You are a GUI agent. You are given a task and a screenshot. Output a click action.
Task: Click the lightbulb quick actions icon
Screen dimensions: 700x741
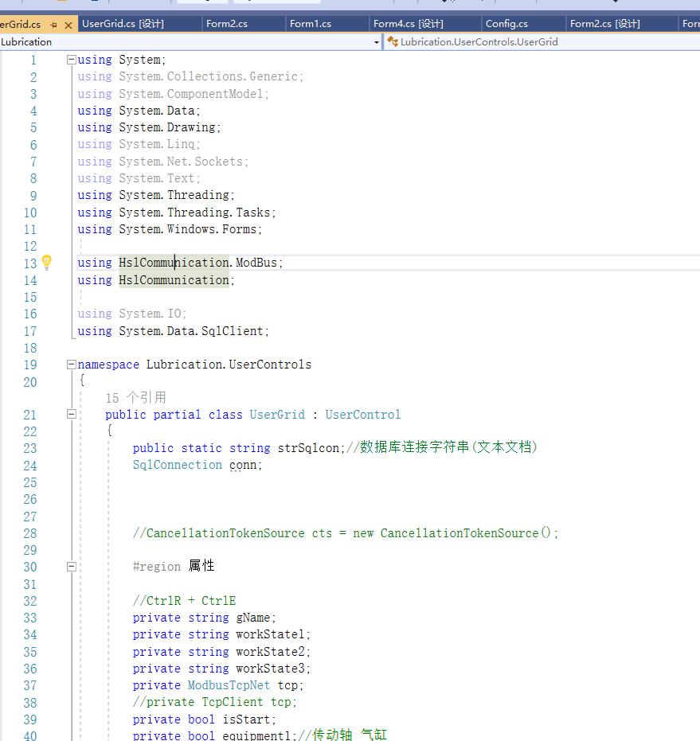point(46,262)
